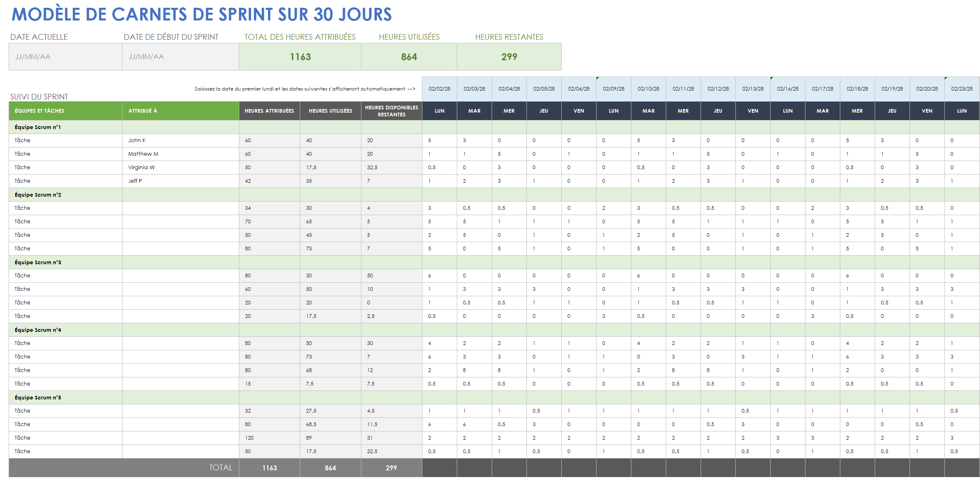This screenshot has height=481, width=980.
Task: Select heures attribuées 32 cell
Action: click(x=270, y=411)
